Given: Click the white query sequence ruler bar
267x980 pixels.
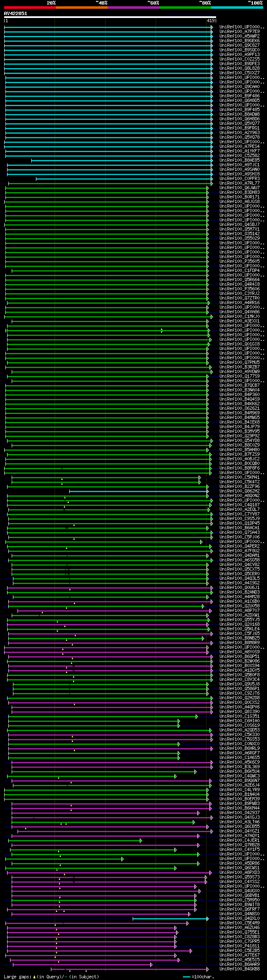Looking at the screenshot, I should click(x=110, y=17).
